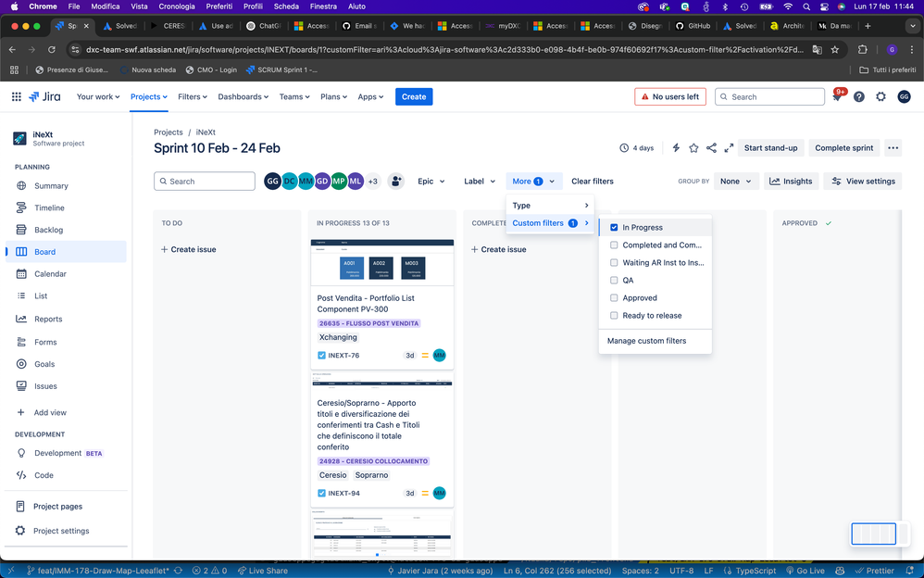Open the Epic filter dropdown
Viewport: 924px width, 578px height.
[x=431, y=181]
